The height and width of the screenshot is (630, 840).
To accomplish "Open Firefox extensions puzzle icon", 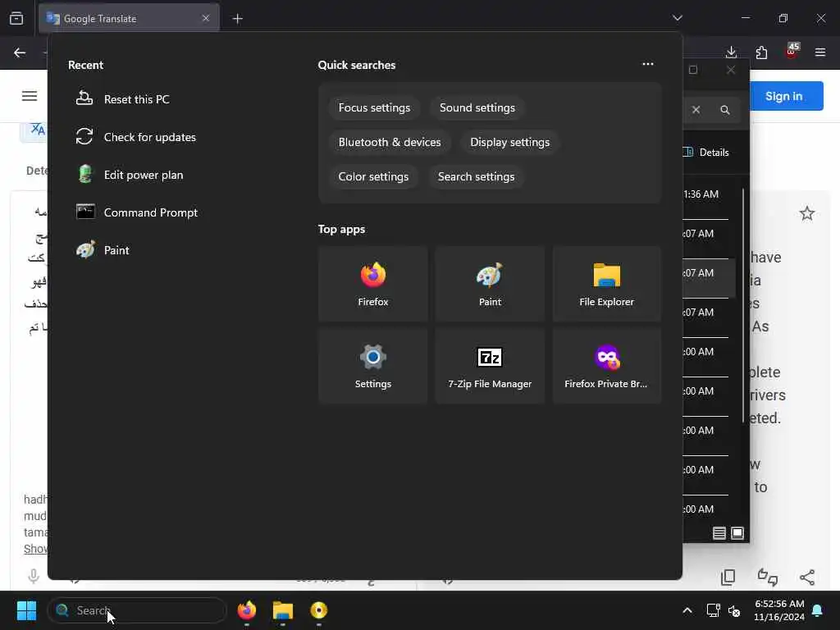I will tap(761, 52).
